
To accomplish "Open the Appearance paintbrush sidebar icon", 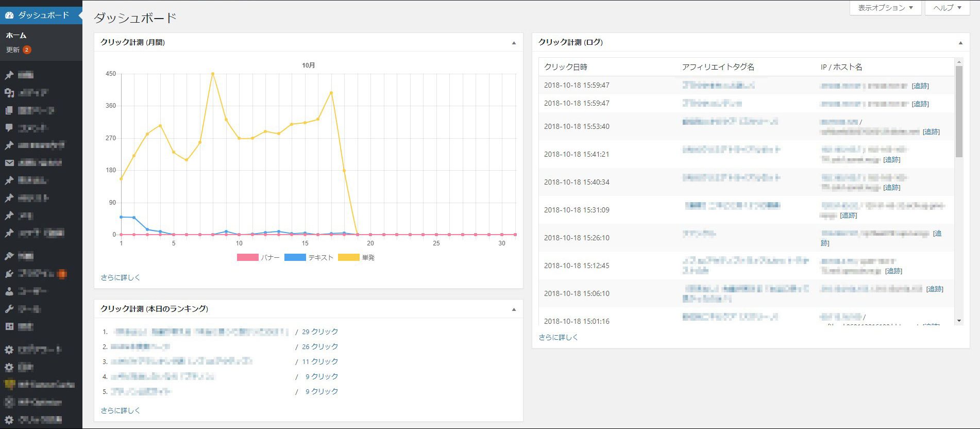I will 9,256.
